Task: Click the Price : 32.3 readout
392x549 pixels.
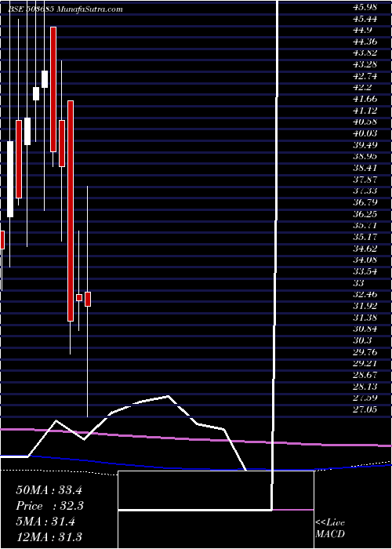Action: 49,506
